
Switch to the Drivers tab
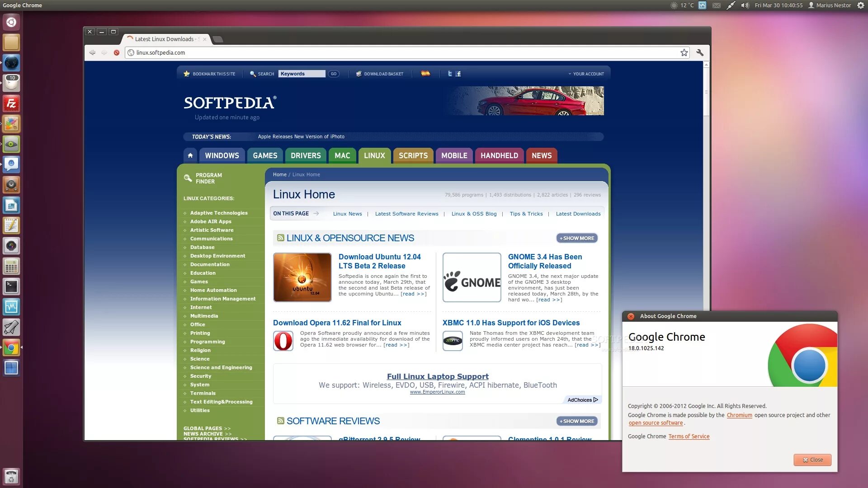(306, 155)
